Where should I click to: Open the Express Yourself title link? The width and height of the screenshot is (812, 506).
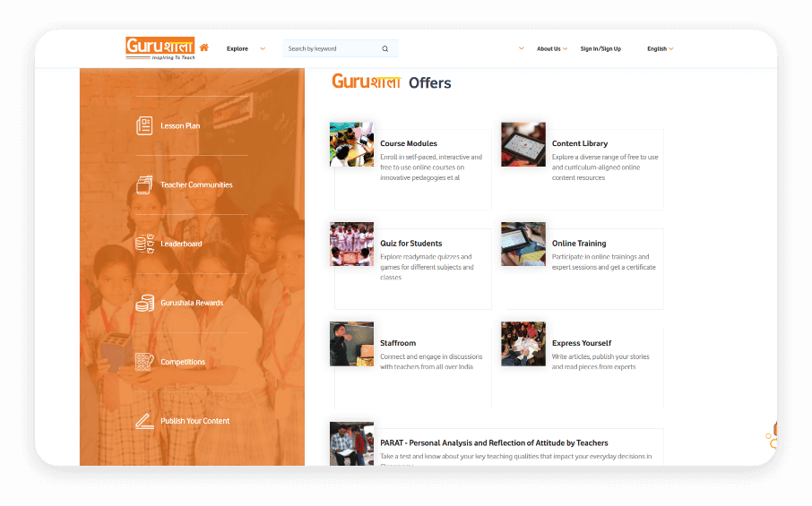[582, 343]
